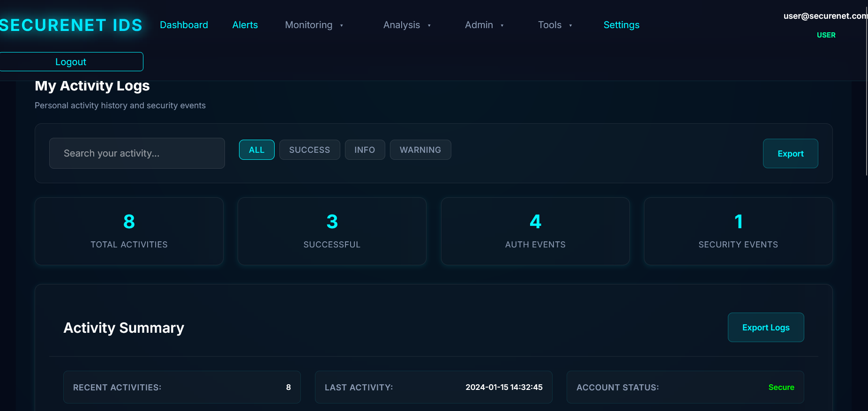Open the Dashboard nav link
Viewport: 868px width, 411px height.
point(184,25)
